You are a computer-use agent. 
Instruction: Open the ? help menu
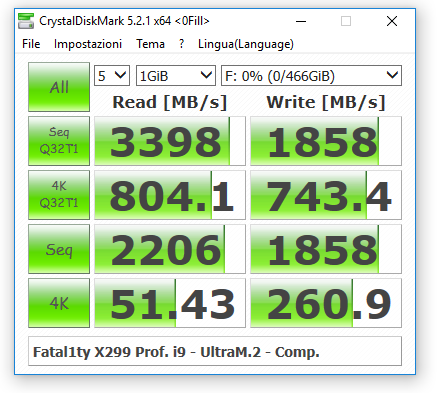coord(181,44)
